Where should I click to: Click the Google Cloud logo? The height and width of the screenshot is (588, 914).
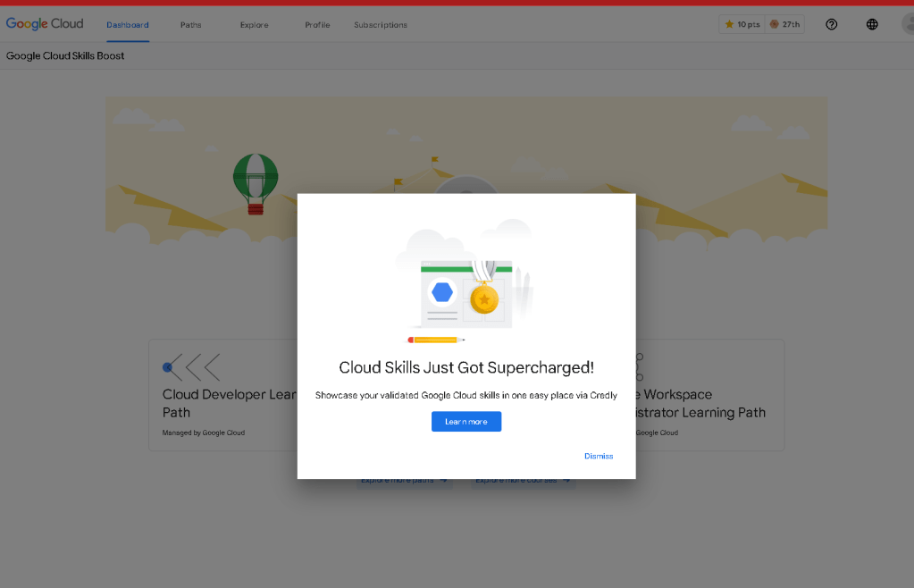(45, 24)
